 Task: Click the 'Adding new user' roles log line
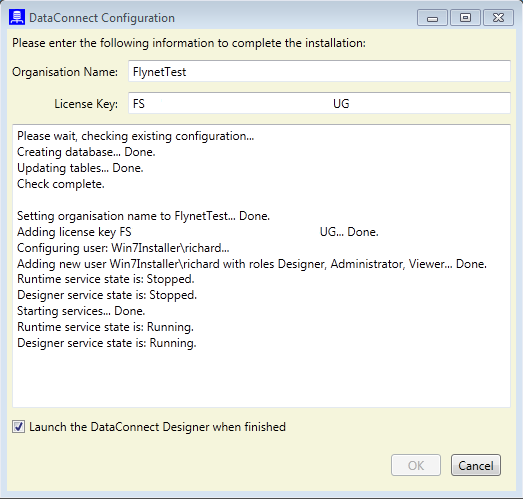(252, 264)
